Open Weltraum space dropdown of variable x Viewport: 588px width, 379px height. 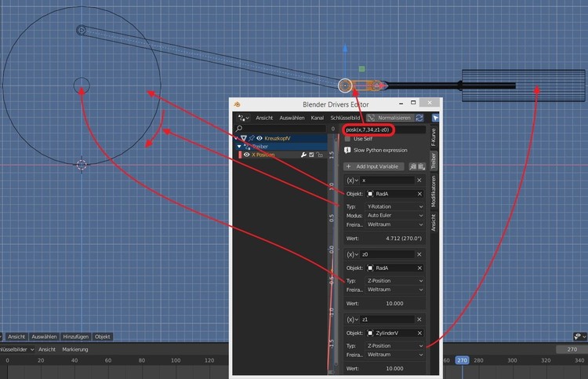point(395,224)
